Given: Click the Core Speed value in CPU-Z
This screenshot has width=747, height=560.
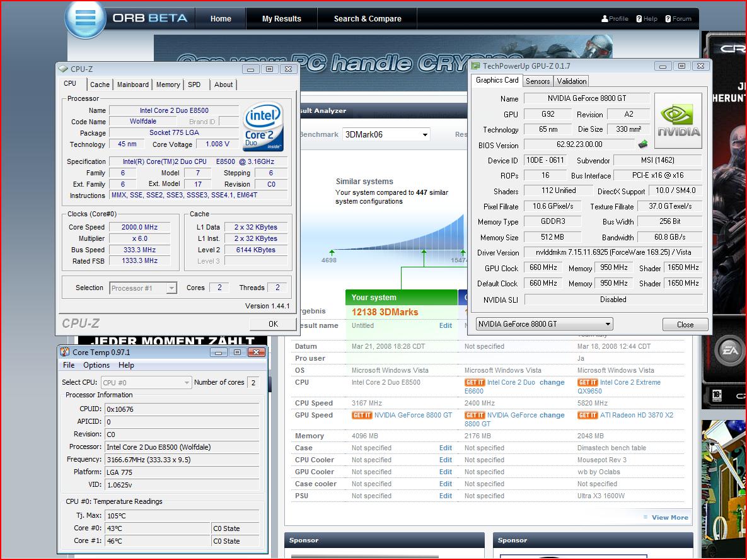Looking at the screenshot, I should 139,227.
